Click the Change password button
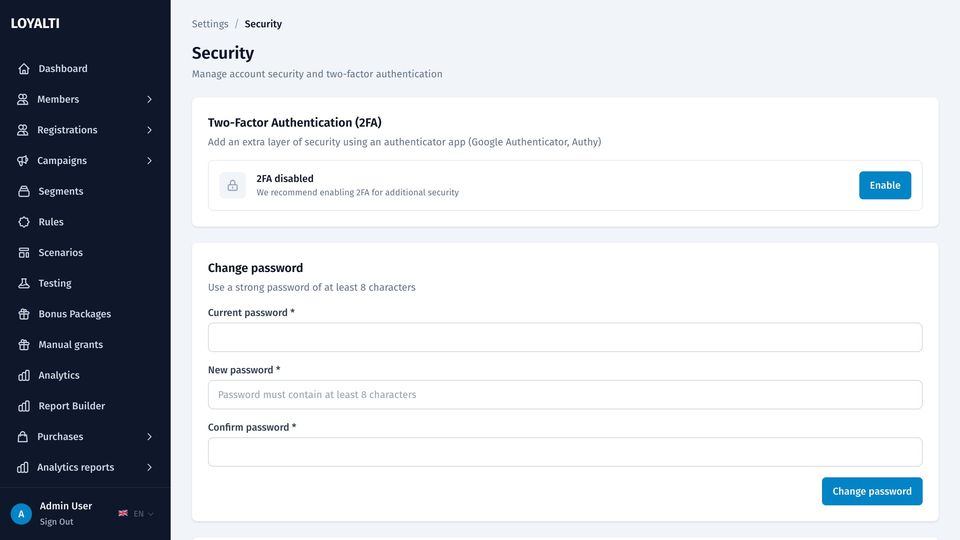 pyautogui.click(x=872, y=491)
